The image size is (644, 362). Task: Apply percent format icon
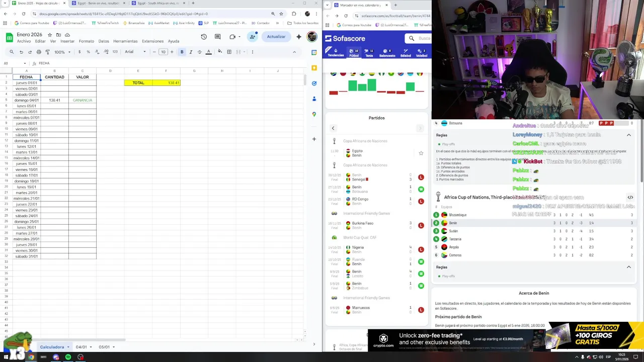coord(88,52)
